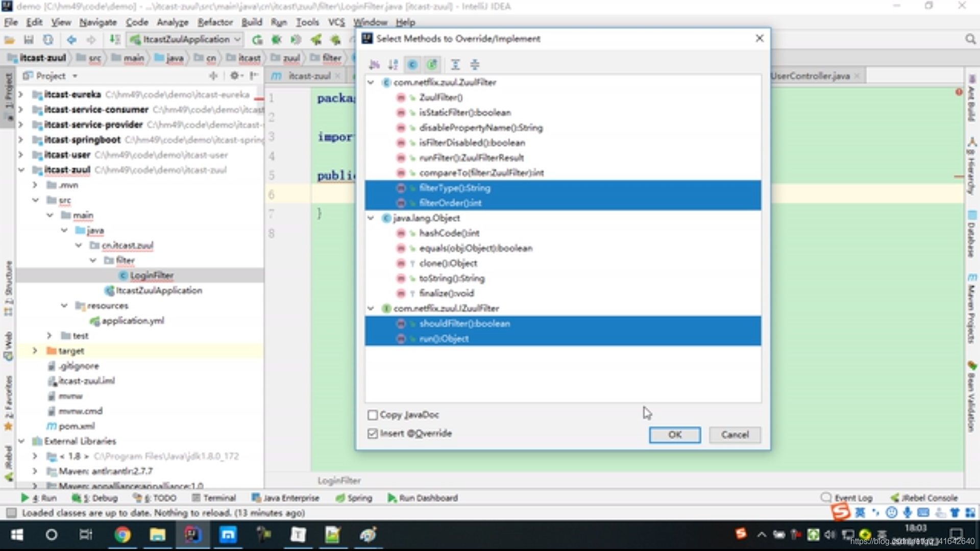Click the Forward navigation arrow
The height and width of the screenshot is (551, 980).
91,40
